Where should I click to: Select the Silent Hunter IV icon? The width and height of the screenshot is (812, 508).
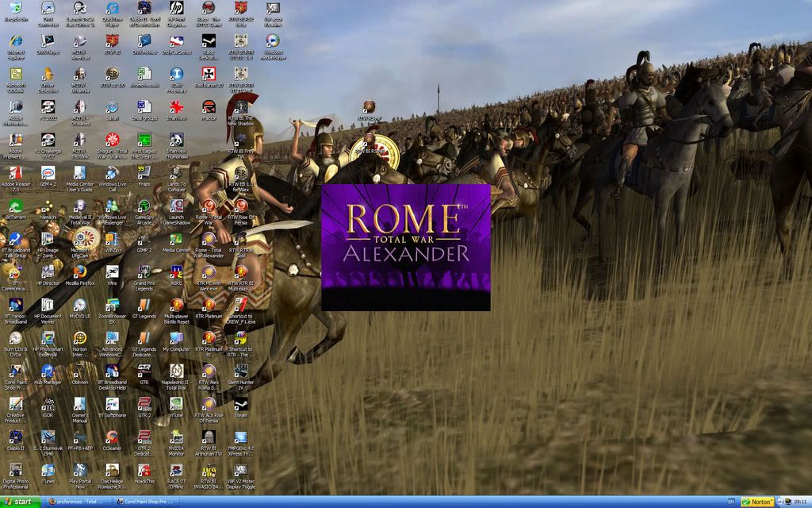240,371
